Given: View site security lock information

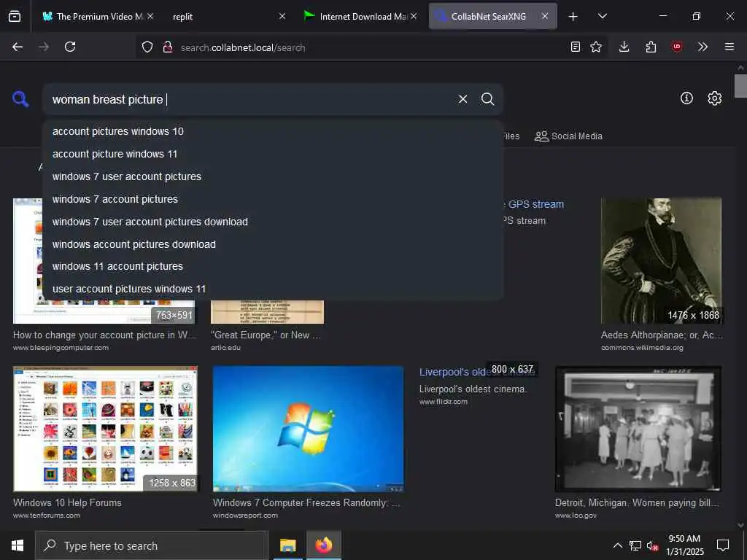Looking at the screenshot, I should coord(168,47).
